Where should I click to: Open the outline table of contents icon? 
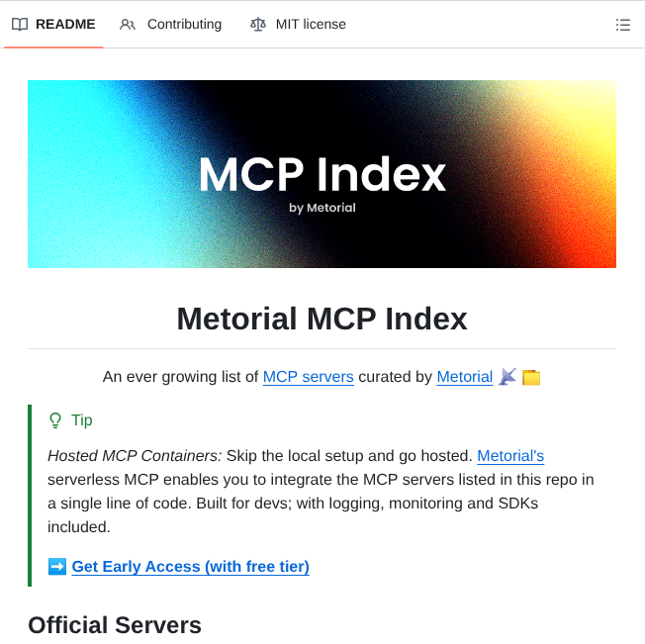[623, 25]
